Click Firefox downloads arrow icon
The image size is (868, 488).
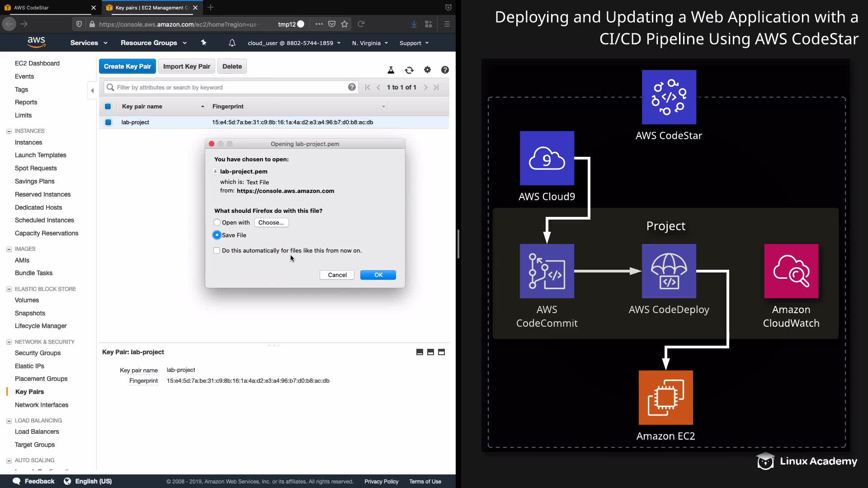(414, 24)
